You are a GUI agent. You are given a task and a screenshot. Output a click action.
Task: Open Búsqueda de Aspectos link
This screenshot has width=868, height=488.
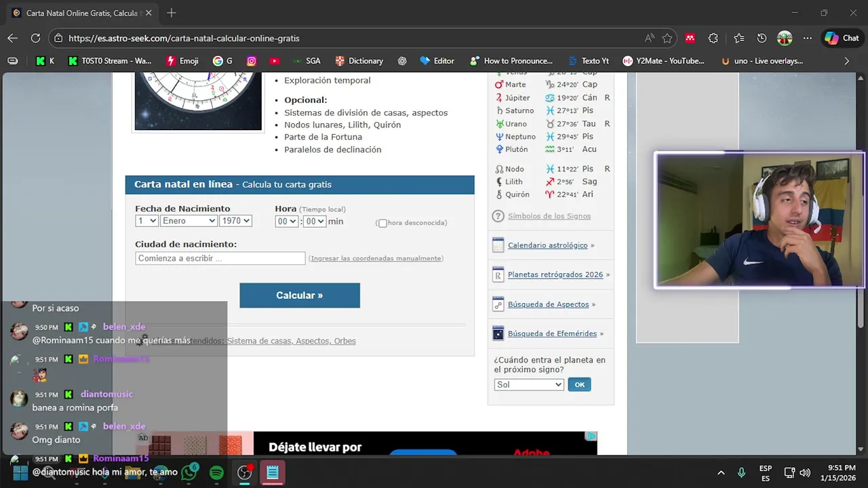[x=549, y=304]
